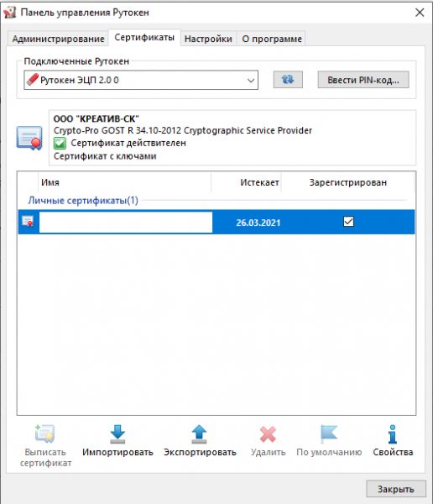Click the large certificate icon beside ООО КРЕАТИВ-СК

coord(29,138)
